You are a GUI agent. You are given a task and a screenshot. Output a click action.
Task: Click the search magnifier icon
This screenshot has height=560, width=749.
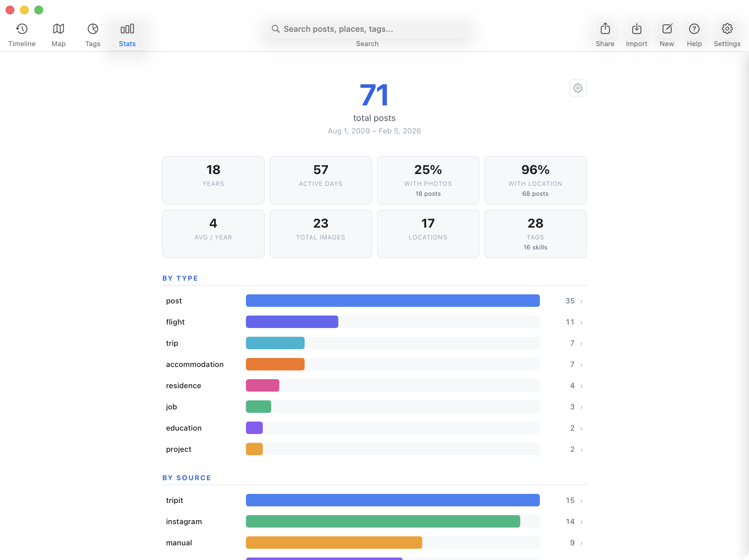[x=276, y=29]
